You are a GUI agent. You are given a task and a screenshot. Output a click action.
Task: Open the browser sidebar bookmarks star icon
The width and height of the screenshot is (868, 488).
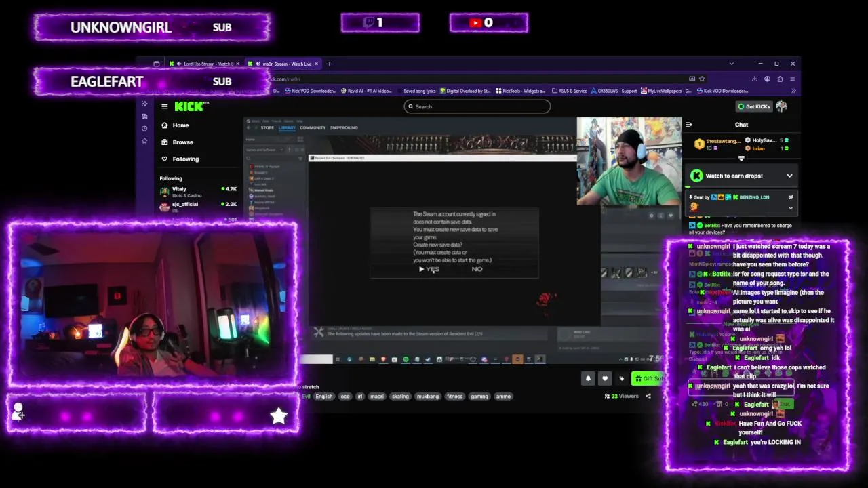tap(144, 140)
